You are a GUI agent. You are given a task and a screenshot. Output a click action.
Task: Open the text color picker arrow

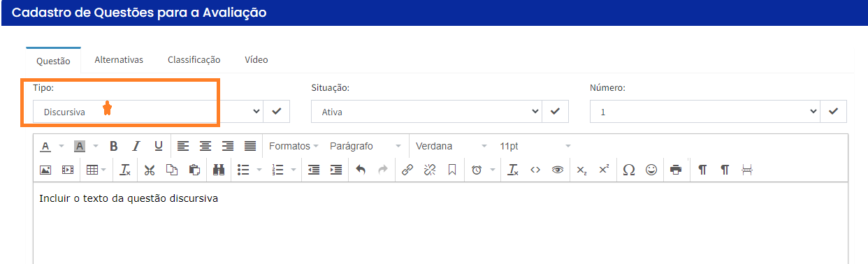pos(61,146)
